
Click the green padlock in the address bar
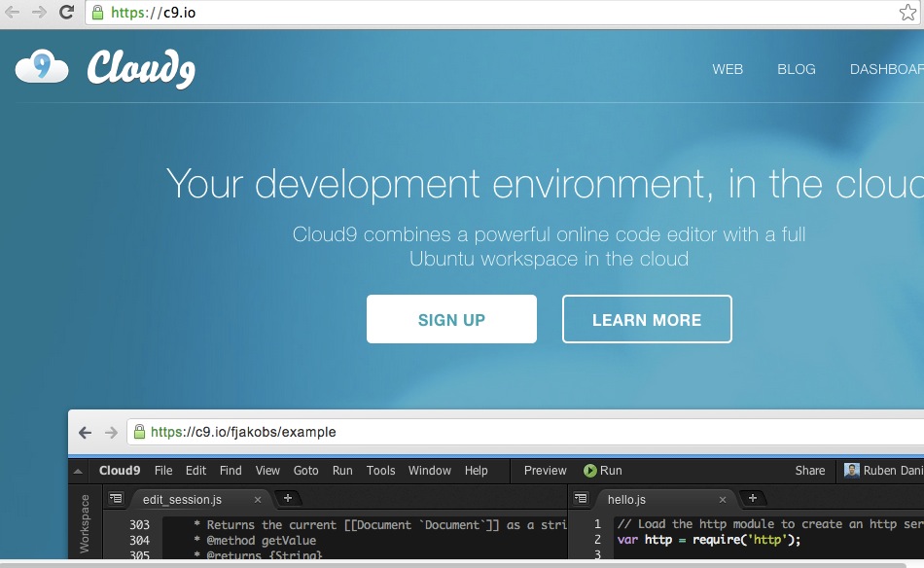click(x=98, y=13)
